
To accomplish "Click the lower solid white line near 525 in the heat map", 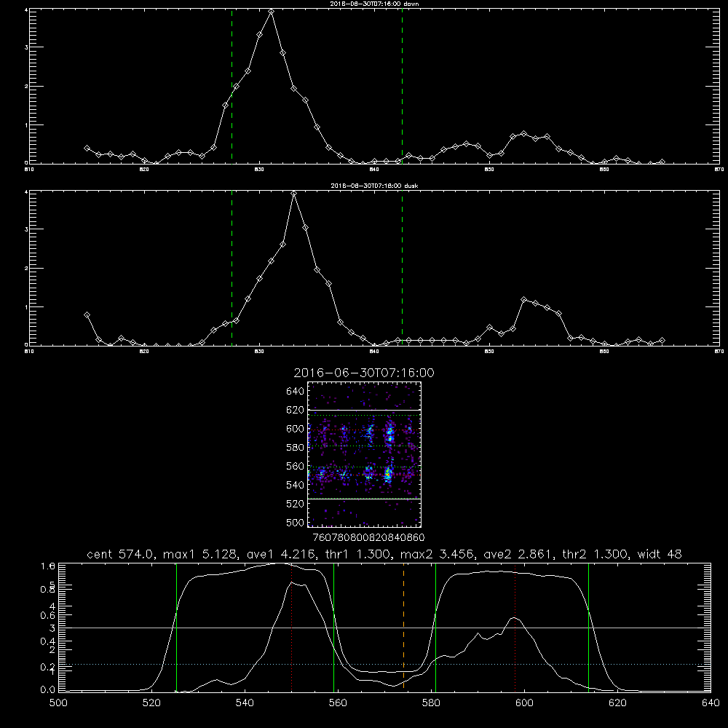I will (365, 499).
